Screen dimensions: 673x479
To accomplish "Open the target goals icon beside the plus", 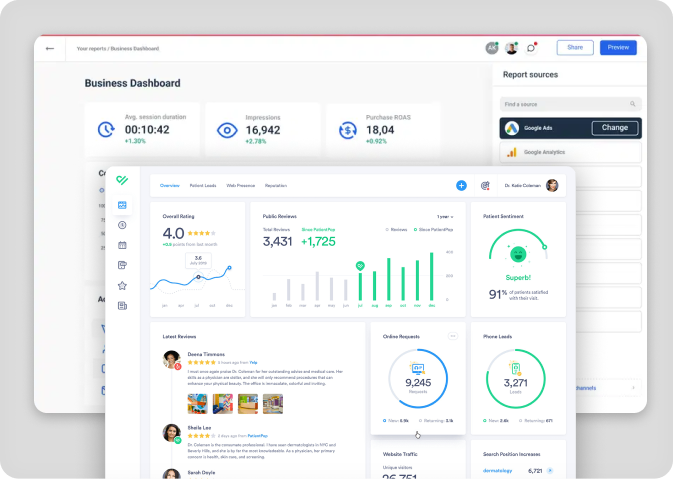I will (x=485, y=185).
